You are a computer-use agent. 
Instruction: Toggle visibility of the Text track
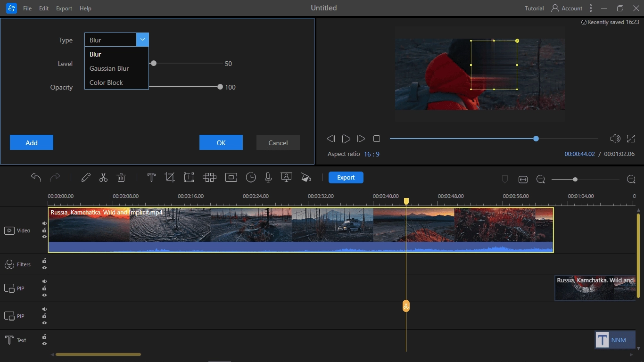pos(44,344)
